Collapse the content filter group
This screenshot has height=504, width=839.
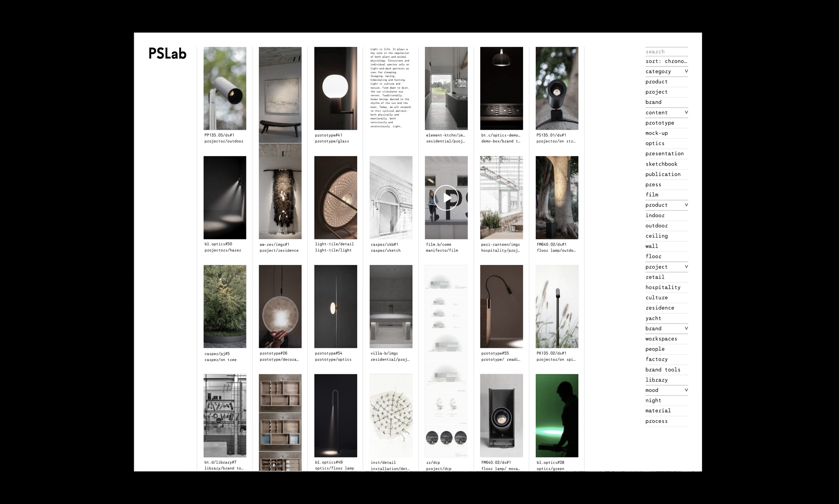686,112
